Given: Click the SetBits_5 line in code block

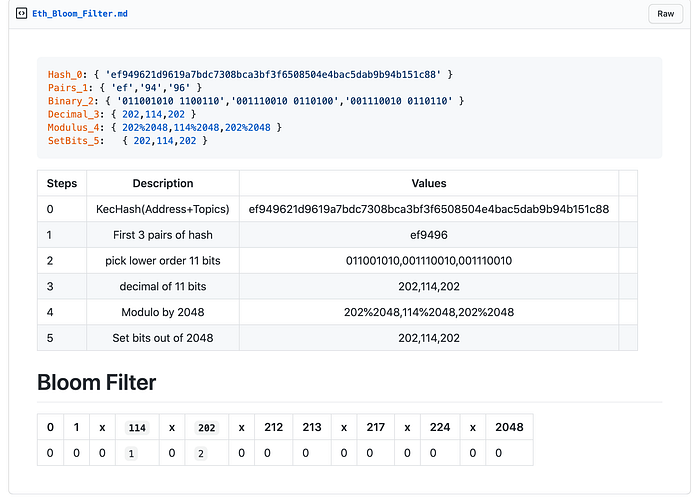Looking at the screenshot, I should click(128, 141).
